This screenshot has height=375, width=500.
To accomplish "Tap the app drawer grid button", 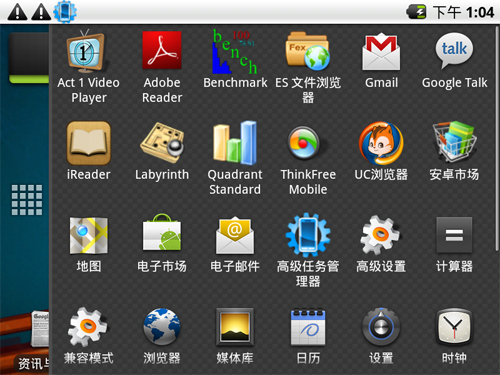I will click(x=27, y=200).
